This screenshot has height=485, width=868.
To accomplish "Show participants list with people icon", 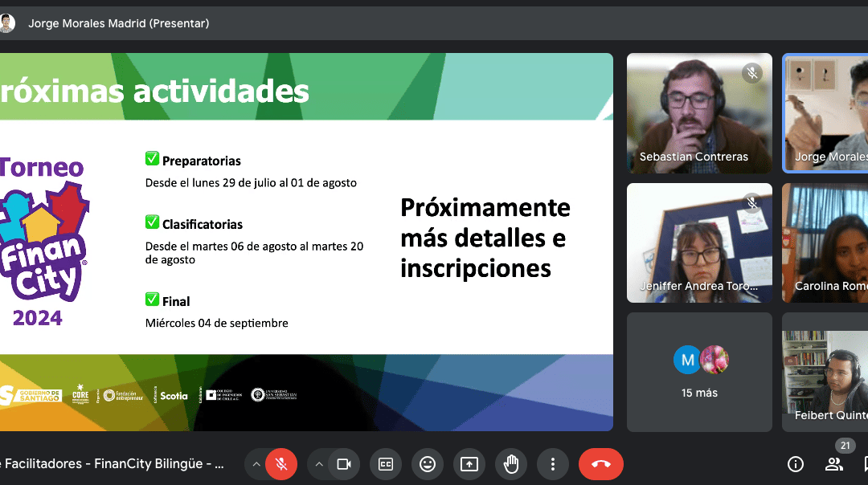I will click(x=833, y=464).
